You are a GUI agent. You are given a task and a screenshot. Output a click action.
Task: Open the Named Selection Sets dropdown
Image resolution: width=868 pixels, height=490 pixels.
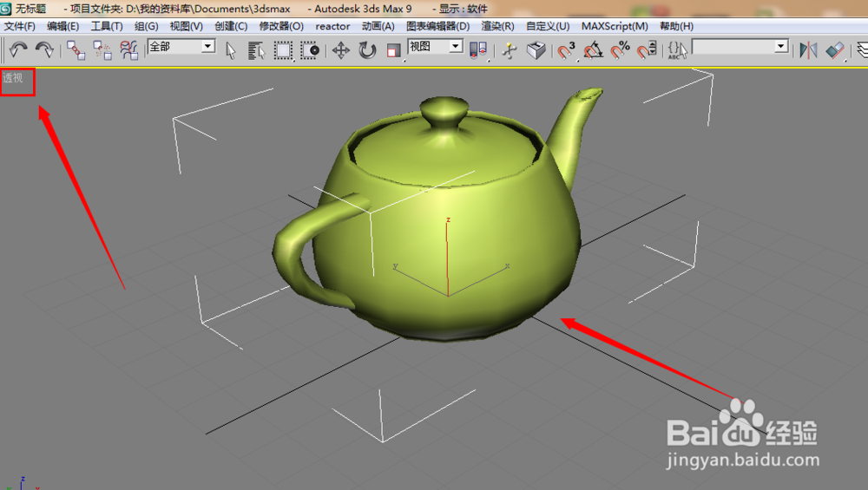(x=740, y=47)
